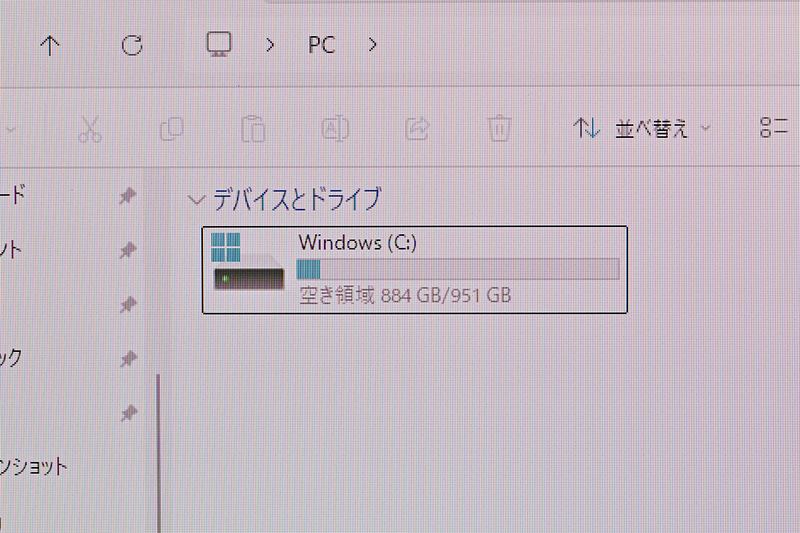The image size is (800, 533).
Task: Select PC in the address breadcrumb
Action: tap(322, 45)
